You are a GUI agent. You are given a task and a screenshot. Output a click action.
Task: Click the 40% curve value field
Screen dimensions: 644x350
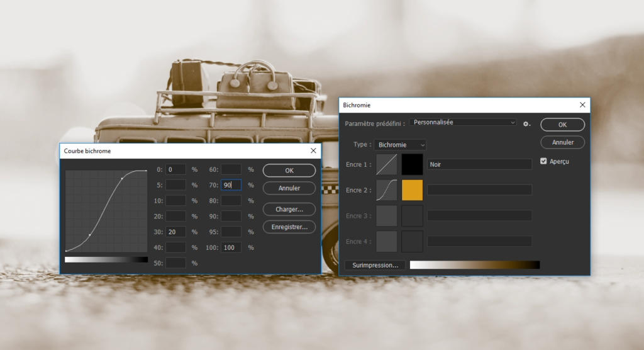click(176, 247)
